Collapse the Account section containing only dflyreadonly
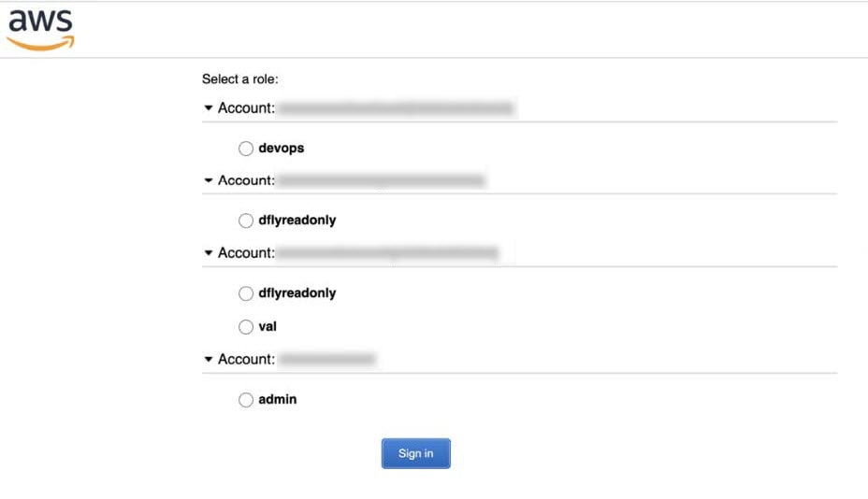868x499 pixels. (x=209, y=180)
